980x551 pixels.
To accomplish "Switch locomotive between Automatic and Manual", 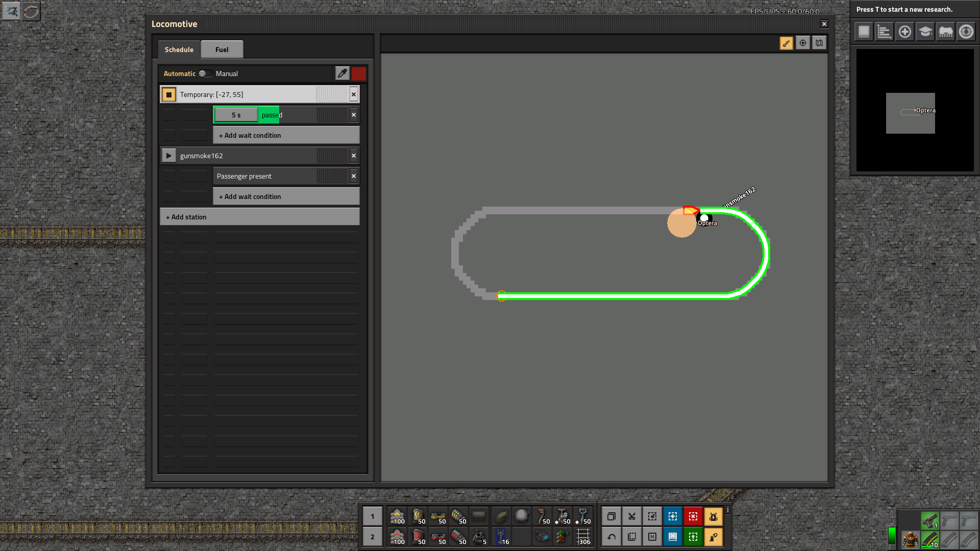I will point(205,73).
